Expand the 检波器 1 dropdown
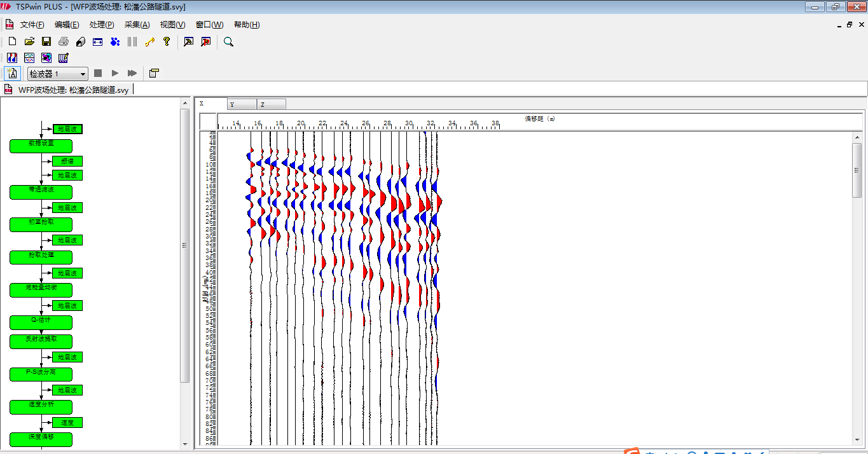This screenshot has height=454, width=868. click(x=83, y=74)
